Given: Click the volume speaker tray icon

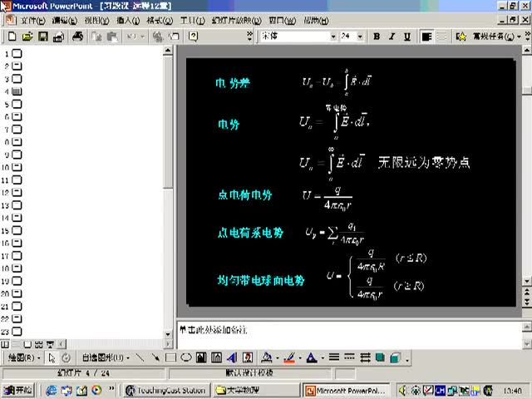Looking at the screenshot, I should [402, 391].
